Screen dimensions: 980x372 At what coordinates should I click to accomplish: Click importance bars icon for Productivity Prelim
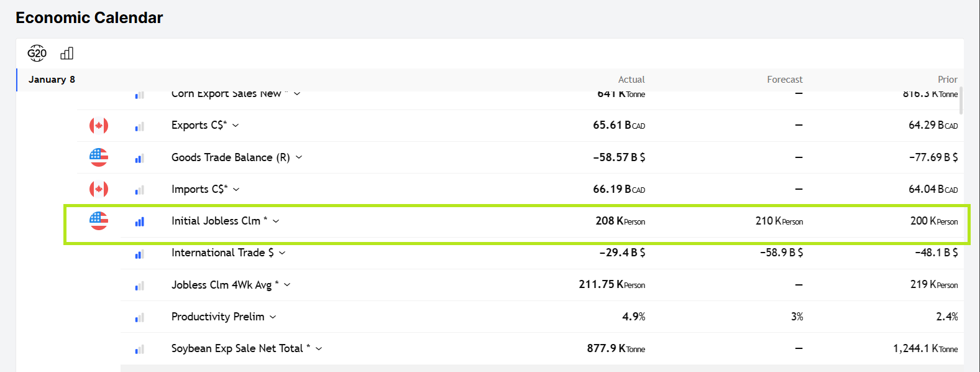139,317
